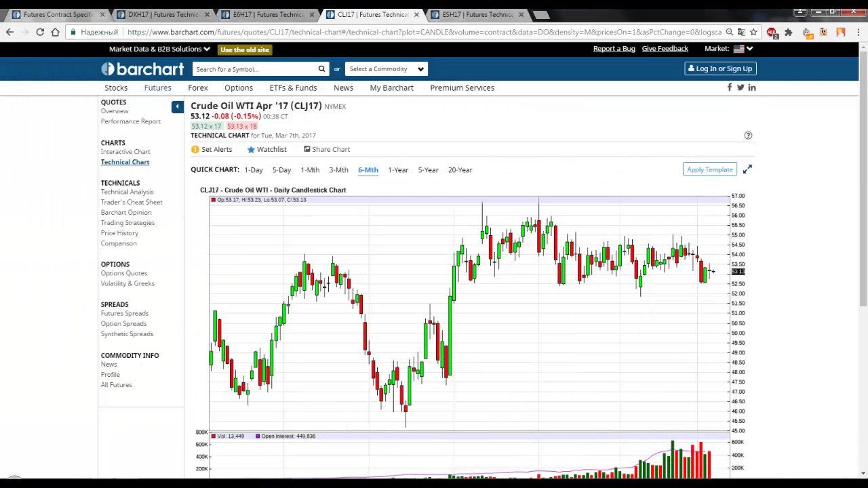Select 1-Year quick chart
The width and height of the screenshot is (868, 488).
click(x=398, y=170)
